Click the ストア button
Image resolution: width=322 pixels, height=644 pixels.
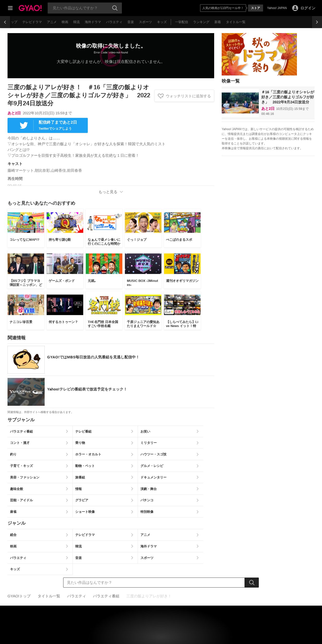256,8
